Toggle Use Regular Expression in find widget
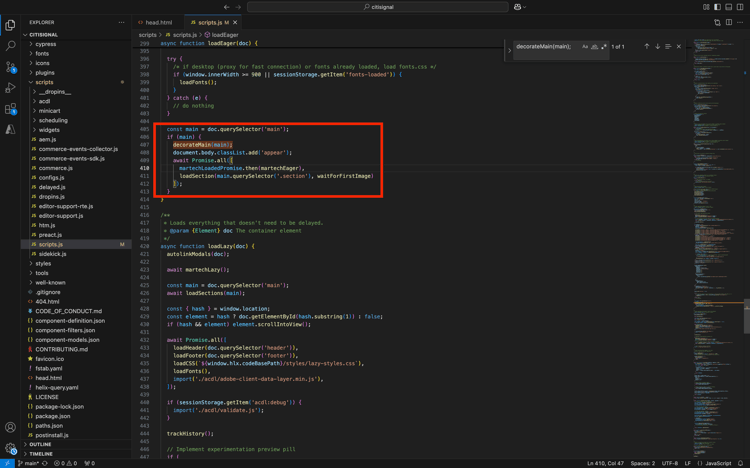Screen dimensions: 750x468 [604, 46]
